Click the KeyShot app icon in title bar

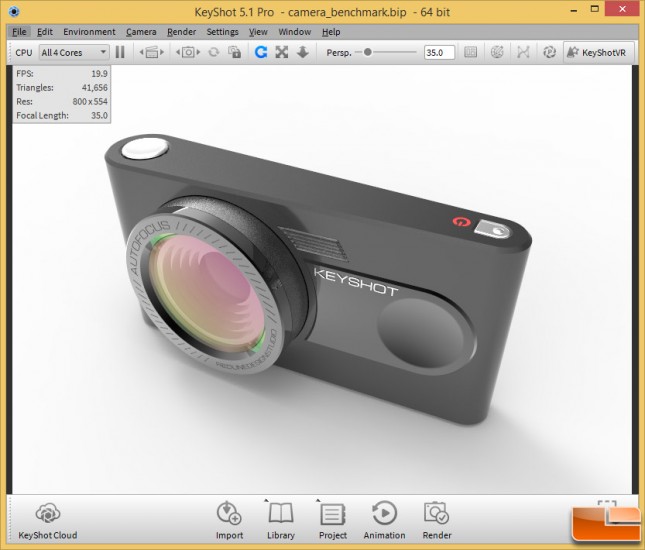click(14, 12)
